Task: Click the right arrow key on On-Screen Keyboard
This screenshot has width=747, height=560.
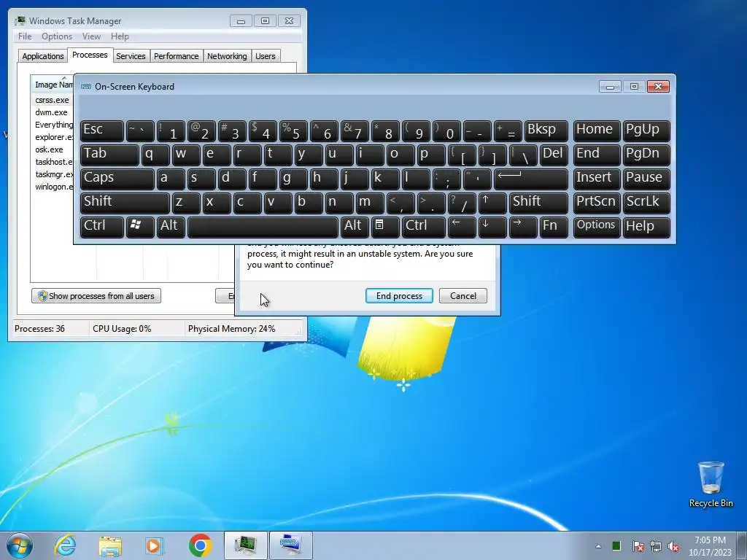Action: (x=522, y=226)
